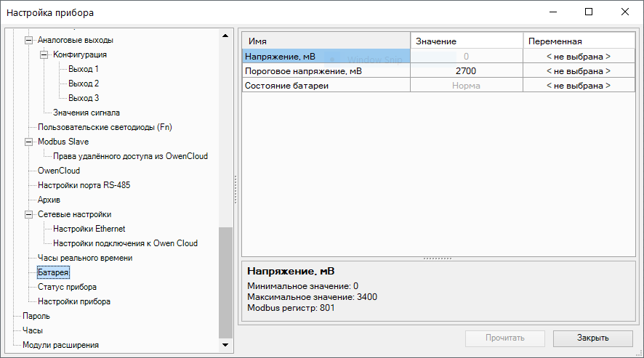Edit the Пороговое напряжение value 2700
This screenshot has height=358, width=644.
click(466, 71)
